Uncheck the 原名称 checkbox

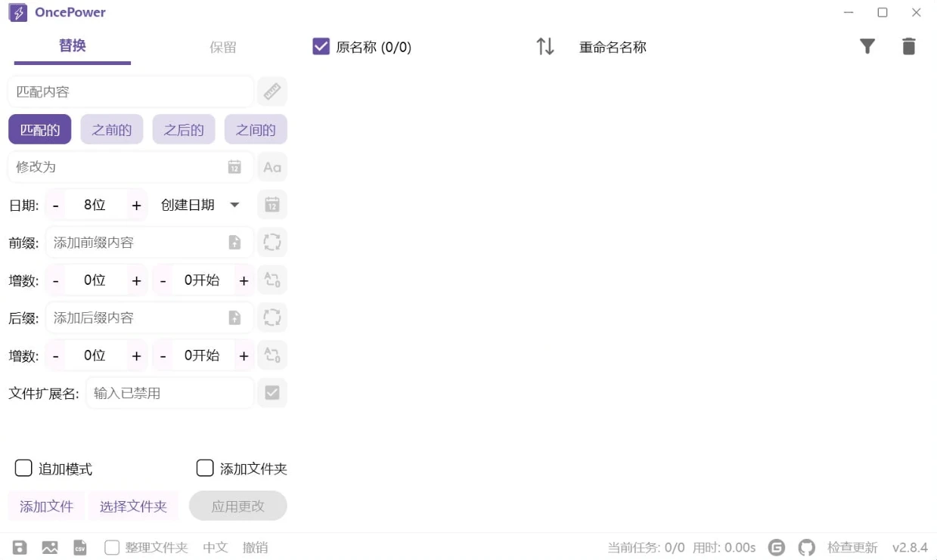[x=320, y=46]
